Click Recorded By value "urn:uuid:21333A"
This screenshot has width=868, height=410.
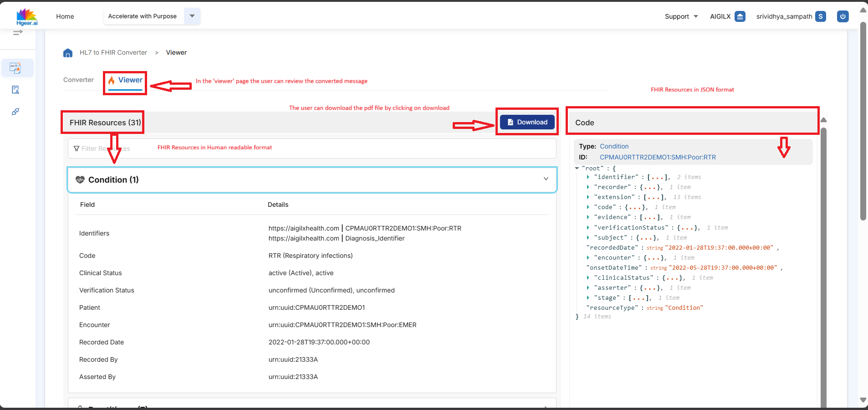click(x=293, y=359)
